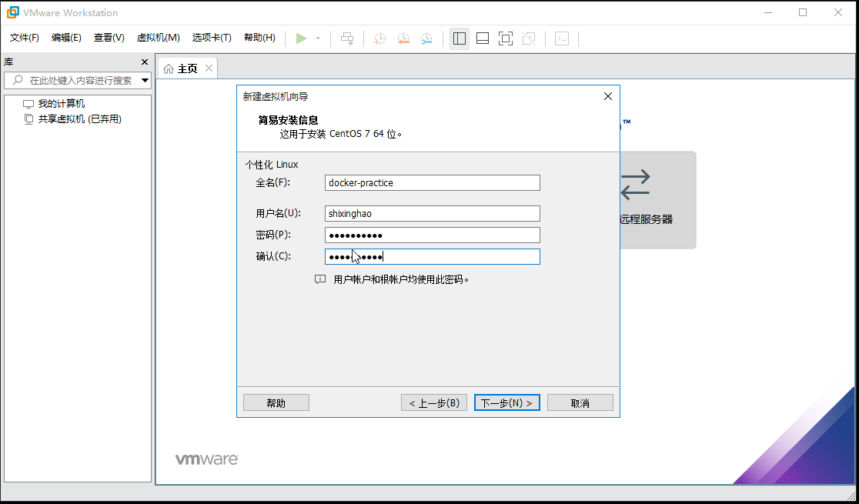Click the 这用于安装 CentOS 7 64 位 description
The image size is (859, 504).
pos(341,134)
